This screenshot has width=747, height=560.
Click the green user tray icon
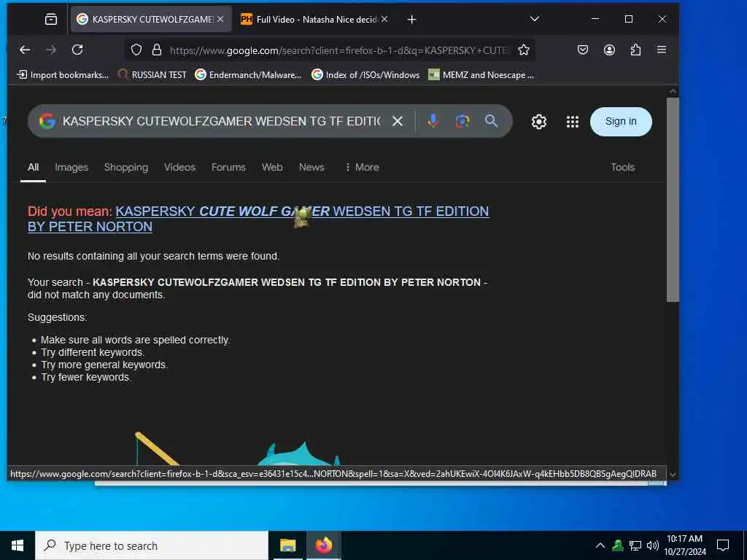tap(617, 545)
